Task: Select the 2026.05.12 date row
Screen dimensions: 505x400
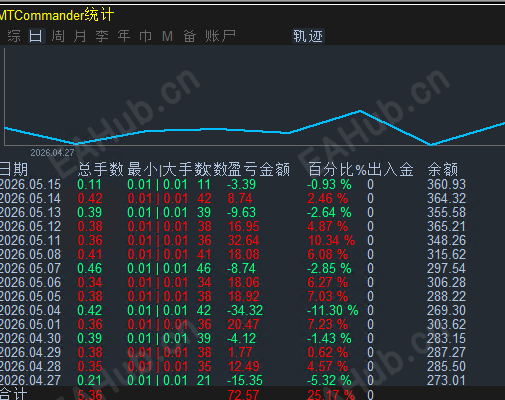Action: pyautogui.click(x=30, y=226)
